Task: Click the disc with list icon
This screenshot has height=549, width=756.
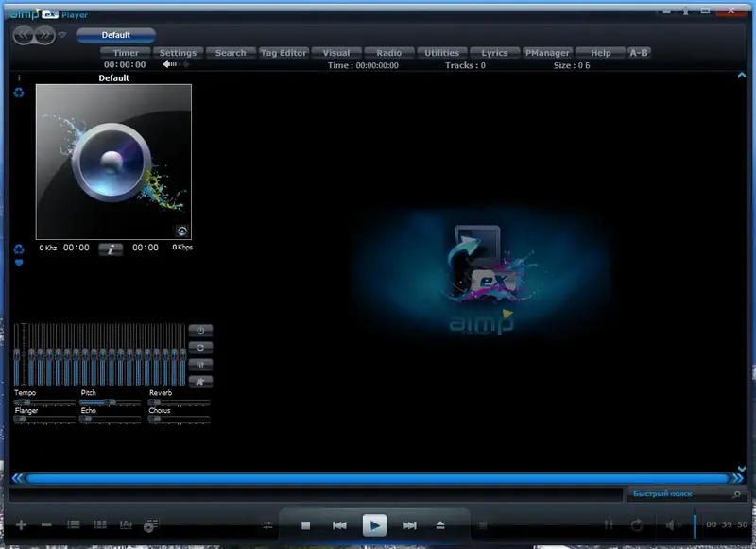Action: (151, 524)
